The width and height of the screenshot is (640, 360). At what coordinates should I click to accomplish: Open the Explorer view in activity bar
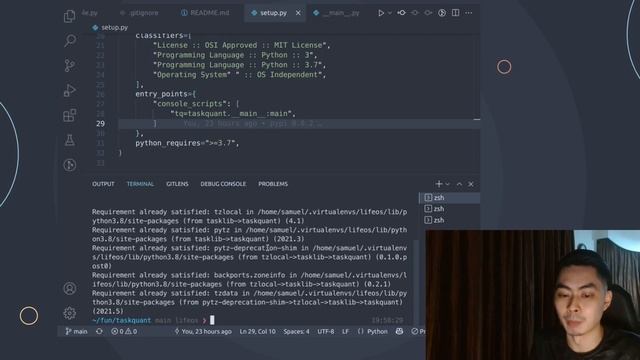[x=69, y=16]
